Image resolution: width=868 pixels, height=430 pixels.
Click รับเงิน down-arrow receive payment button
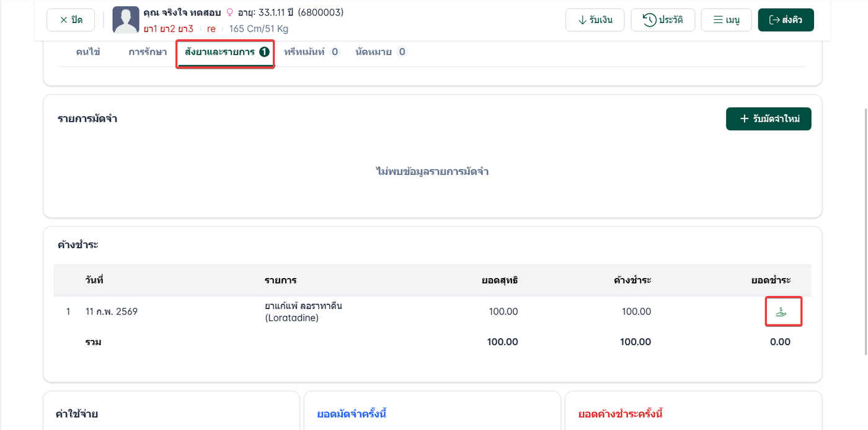point(595,20)
